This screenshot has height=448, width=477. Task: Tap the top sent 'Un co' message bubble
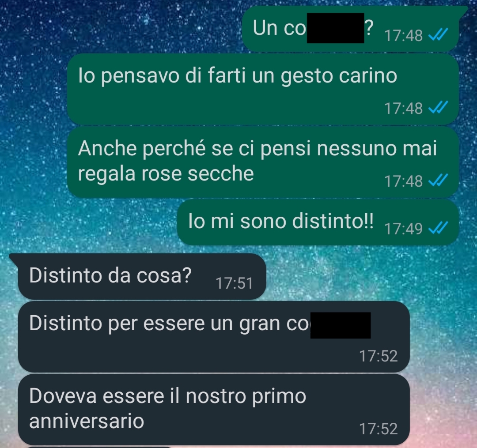coord(350,29)
